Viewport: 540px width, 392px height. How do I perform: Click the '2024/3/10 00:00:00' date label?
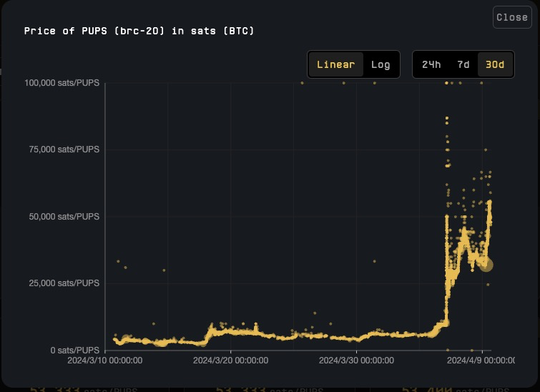(x=104, y=361)
